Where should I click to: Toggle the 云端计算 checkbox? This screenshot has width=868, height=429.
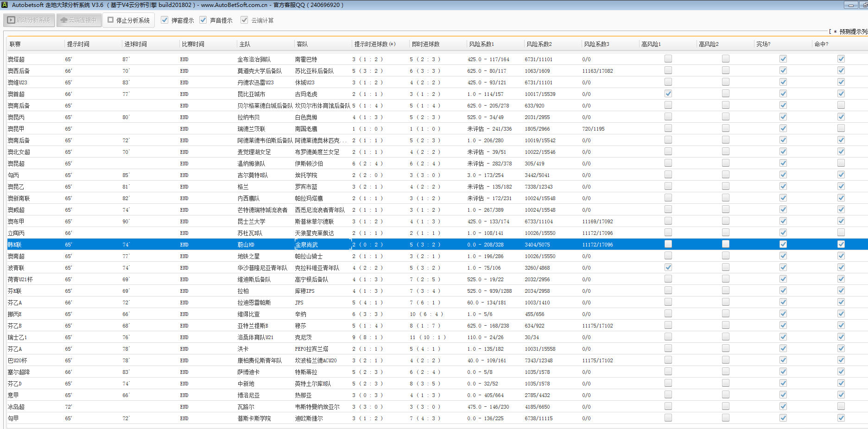point(244,20)
